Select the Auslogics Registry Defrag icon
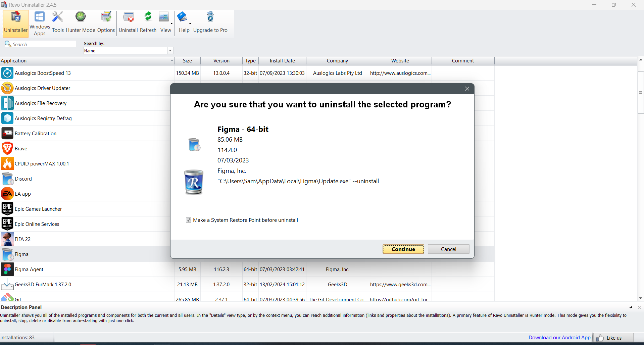 (x=7, y=118)
